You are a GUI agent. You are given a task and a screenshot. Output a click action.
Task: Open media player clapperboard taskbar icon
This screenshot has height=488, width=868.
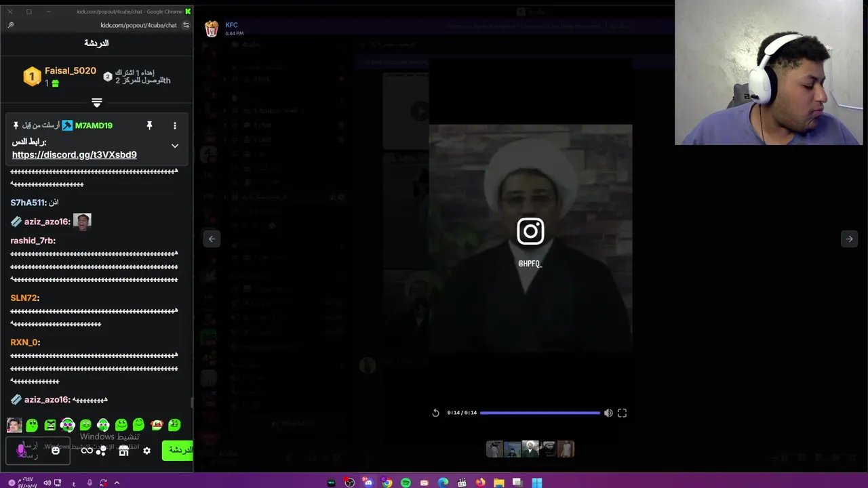pyautogui.click(x=462, y=483)
